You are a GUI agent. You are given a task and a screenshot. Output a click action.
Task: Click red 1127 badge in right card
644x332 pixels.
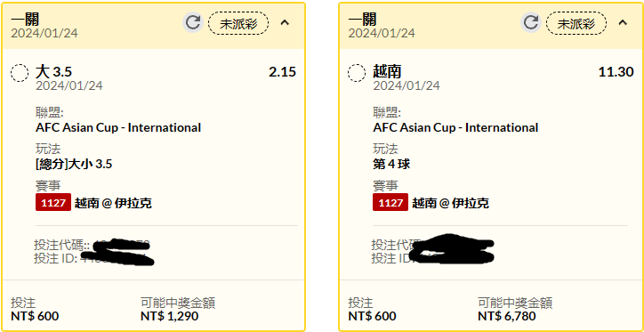click(390, 202)
